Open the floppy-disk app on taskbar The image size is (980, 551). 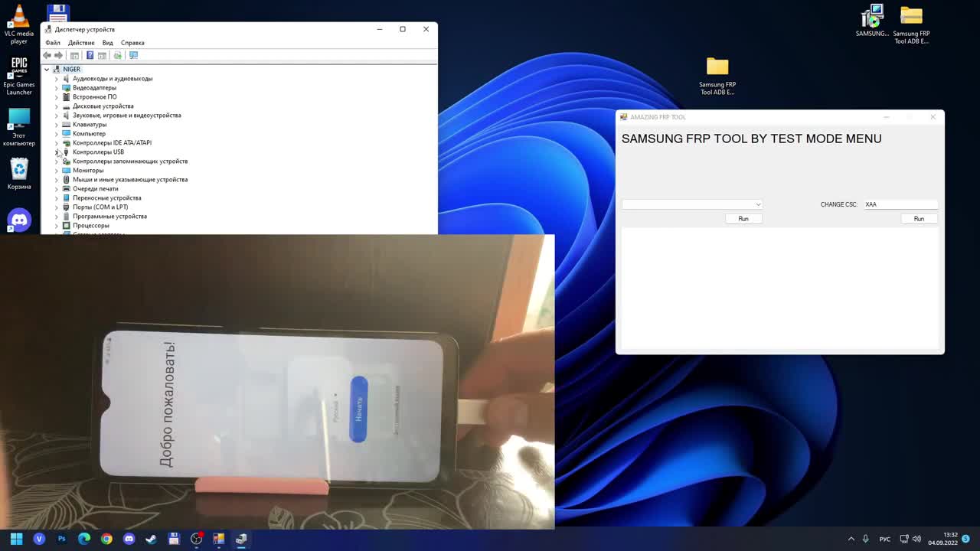click(x=174, y=539)
